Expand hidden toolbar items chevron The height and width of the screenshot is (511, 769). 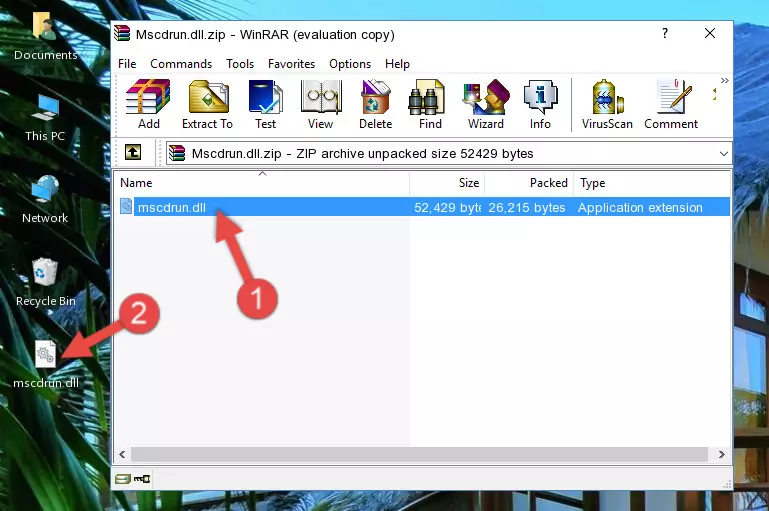click(x=724, y=80)
